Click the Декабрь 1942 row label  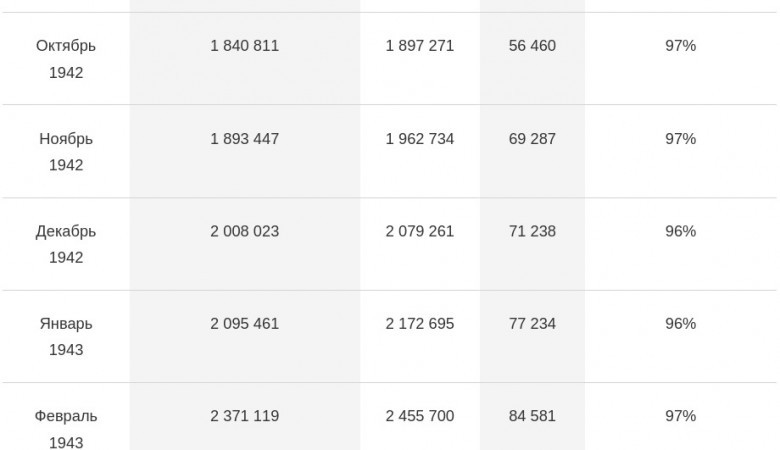click(66, 244)
